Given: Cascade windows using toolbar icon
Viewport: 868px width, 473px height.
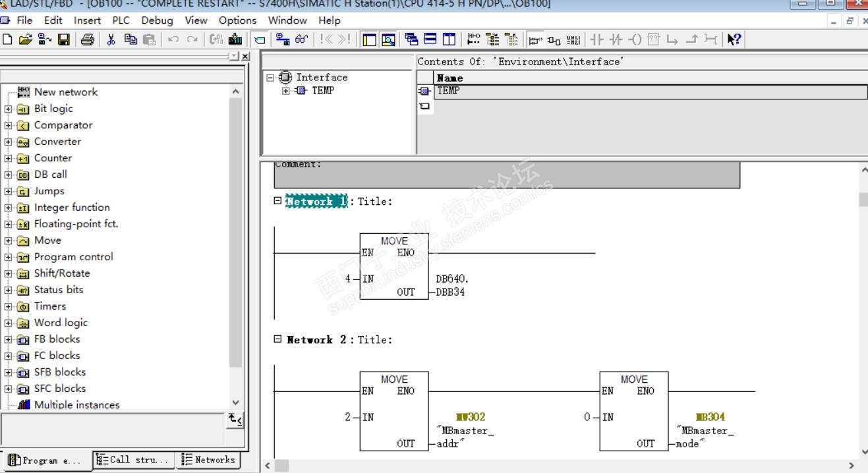Looking at the screenshot, I should (411, 40).
